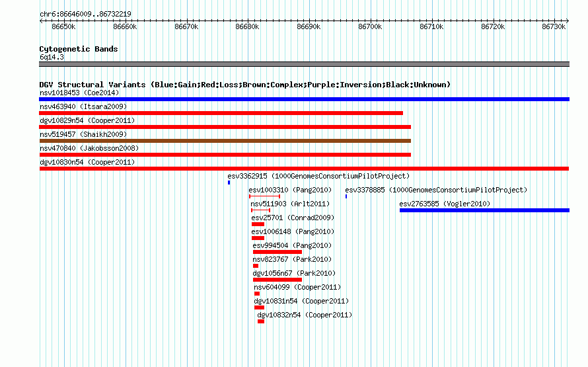
Task: Open nsv470840 (Jakobsson2008) variant label
Action: pyautogui.click(x=89, y=148)
